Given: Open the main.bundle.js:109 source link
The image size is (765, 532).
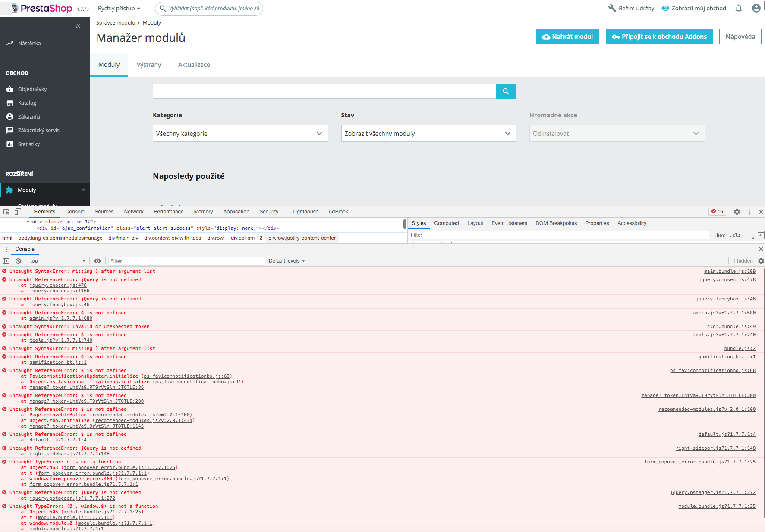Looking at the screenshot, I should point(730,271).
